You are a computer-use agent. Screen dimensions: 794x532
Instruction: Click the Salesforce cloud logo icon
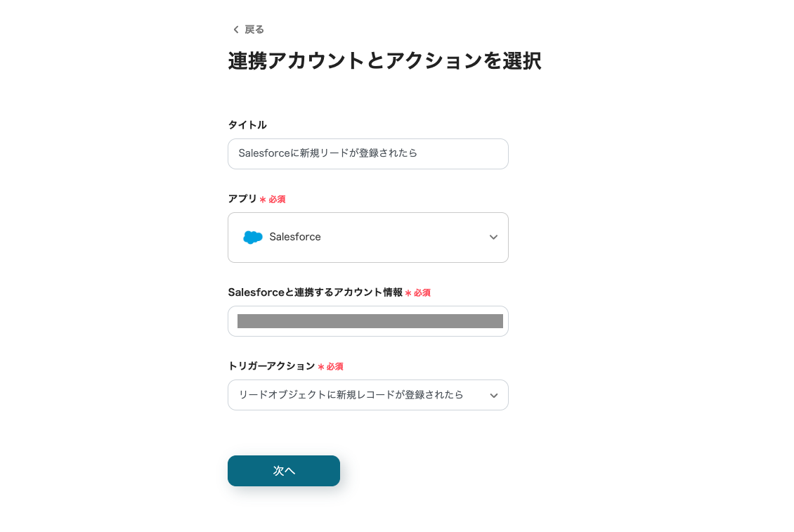[252, 238]
